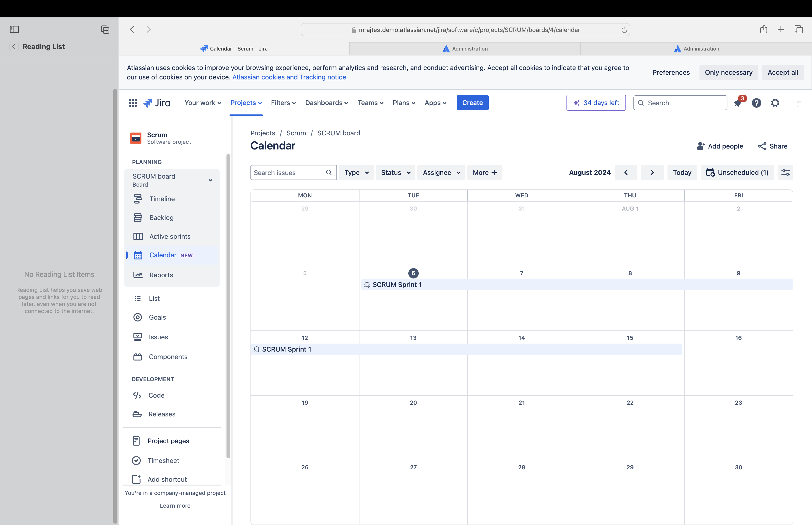This screenshot has width=812, height=525.
Task: Open the Jira app switcher grid
Action: tap(133, 103)
